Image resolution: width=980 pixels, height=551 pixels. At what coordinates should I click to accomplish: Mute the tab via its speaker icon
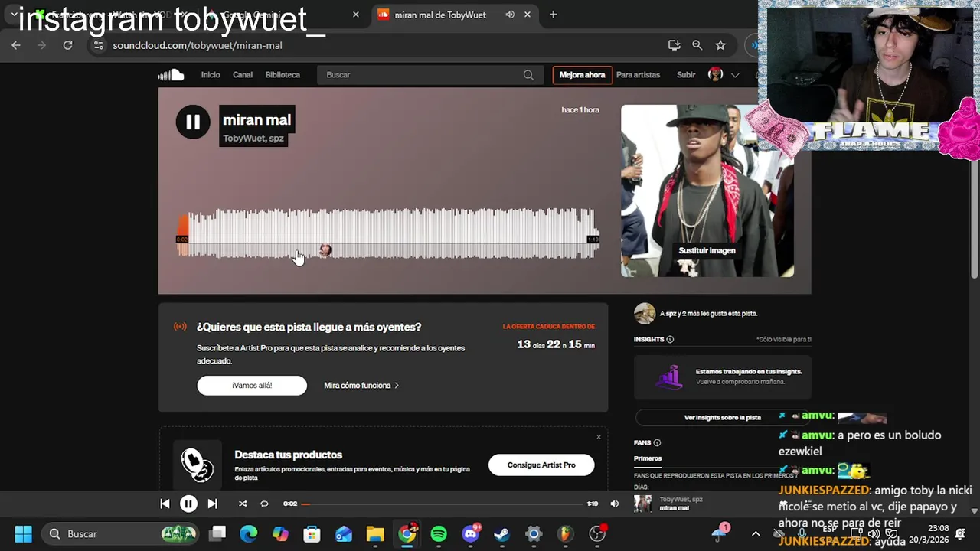[511, 15]
